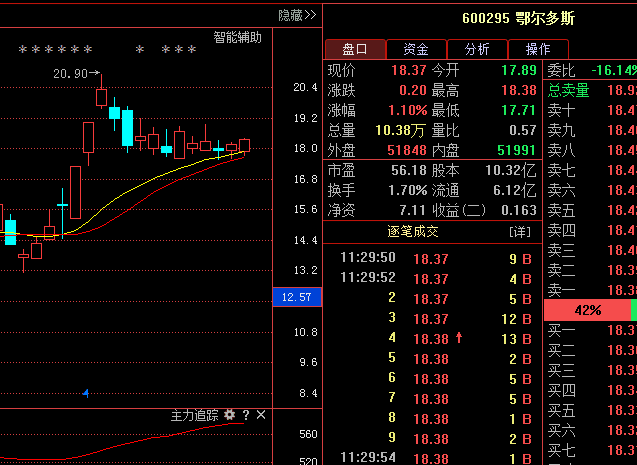
Task: Open the 分析 tab
Action: tap(476, 49)
